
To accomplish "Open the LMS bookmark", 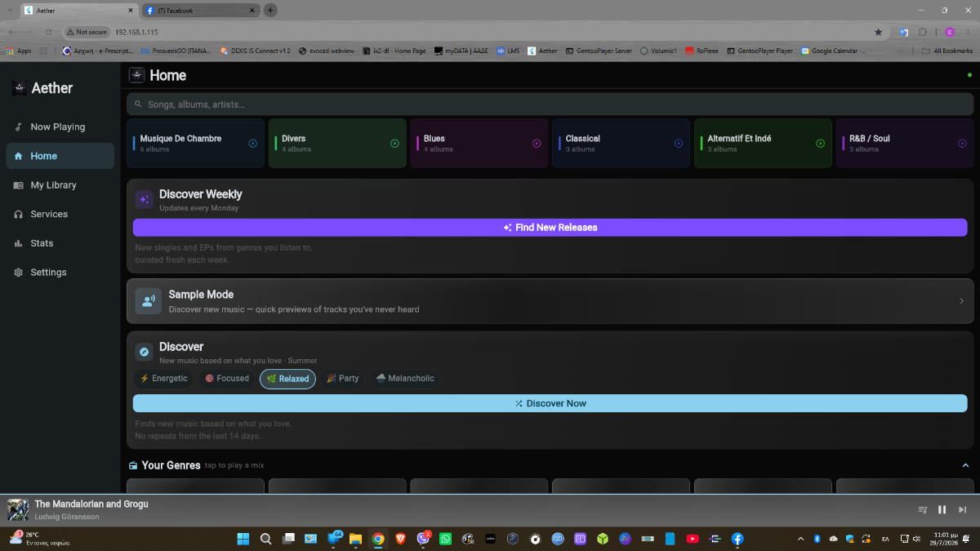I will click(507, 51).
